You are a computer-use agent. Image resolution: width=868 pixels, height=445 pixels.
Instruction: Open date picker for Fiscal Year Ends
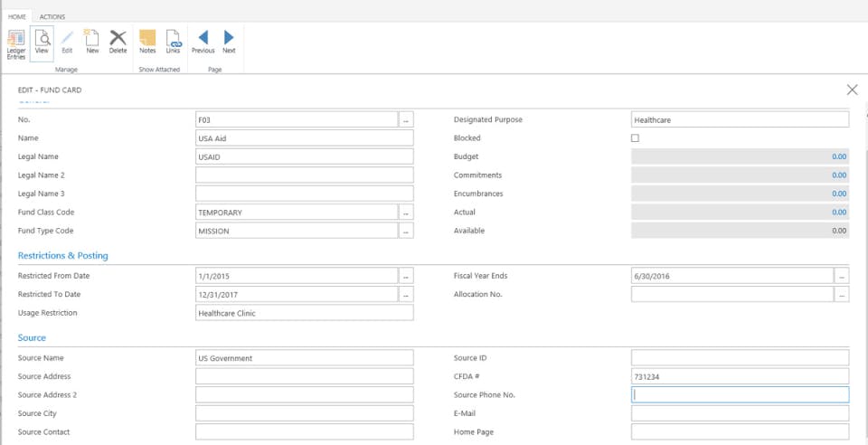(842, 276)
